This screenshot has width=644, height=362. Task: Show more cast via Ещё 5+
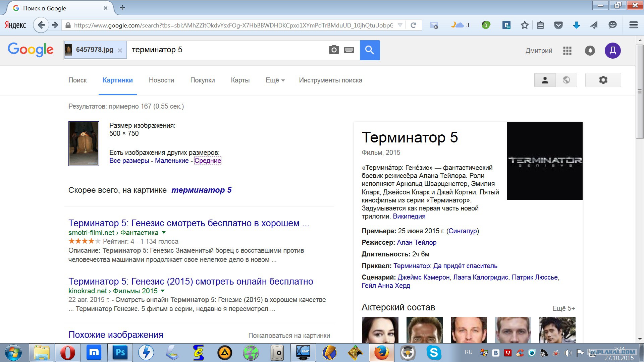[563, 308]
